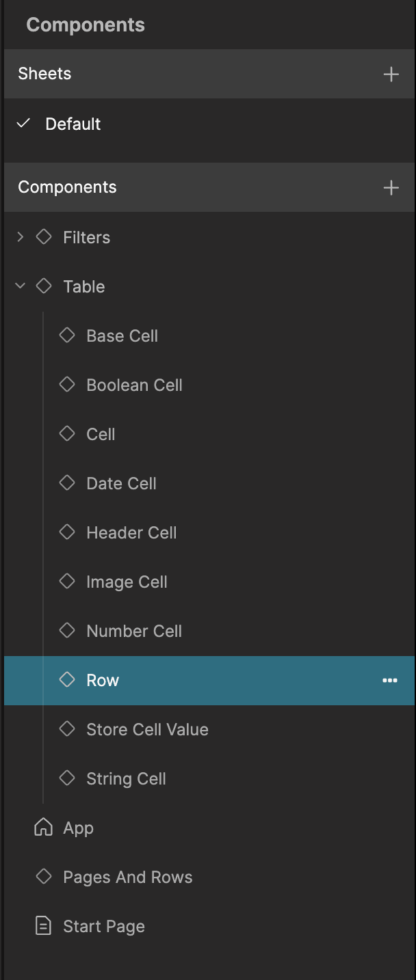Open the Store Cell Value component
This screenshot has height=980, width=416.
pyautogui.click(x=147, y=729)
